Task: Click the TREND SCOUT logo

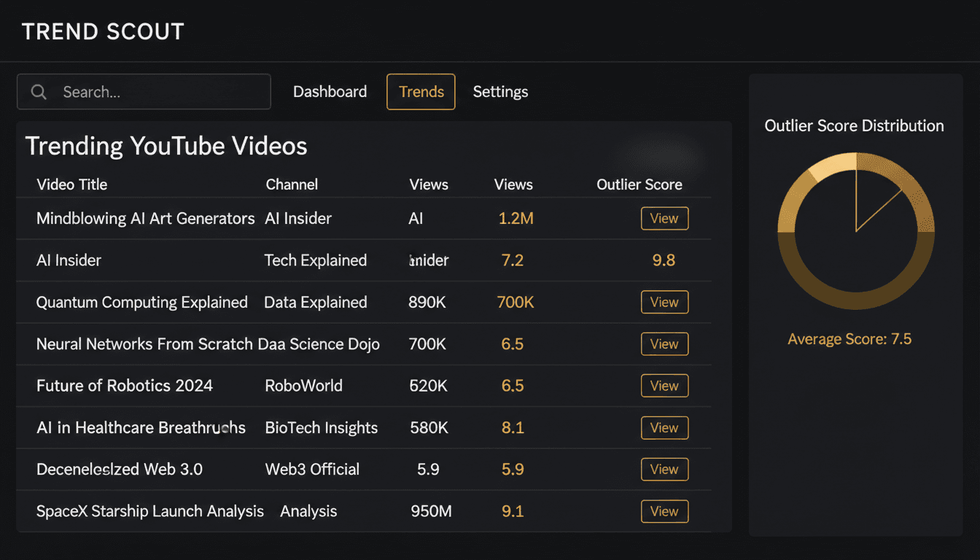Action: [102, 31]
